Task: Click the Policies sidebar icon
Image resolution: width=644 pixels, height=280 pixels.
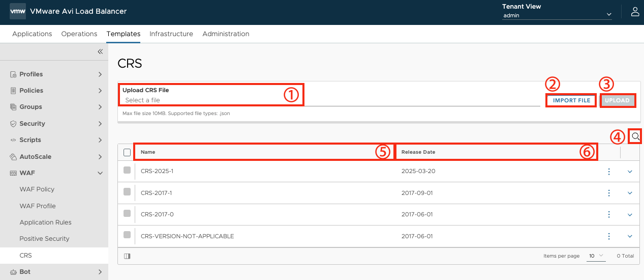Action: (14, 91)
